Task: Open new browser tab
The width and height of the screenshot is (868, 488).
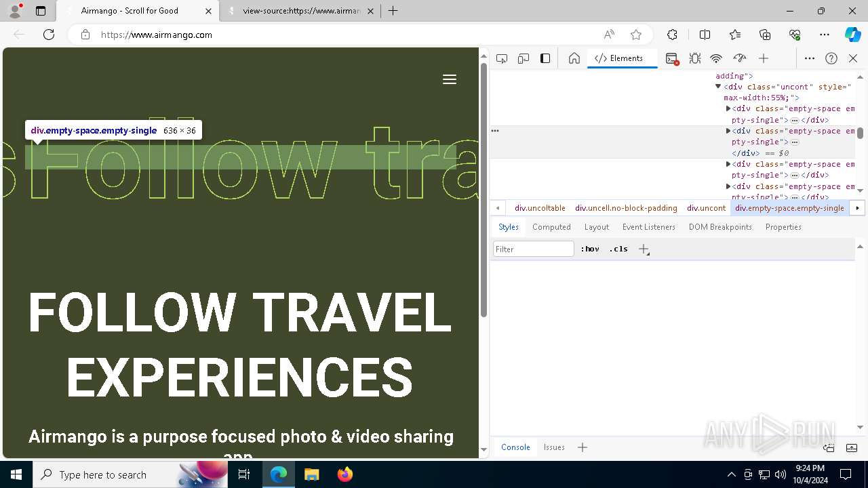Action: pyautogui.click(x=393, y=11)
